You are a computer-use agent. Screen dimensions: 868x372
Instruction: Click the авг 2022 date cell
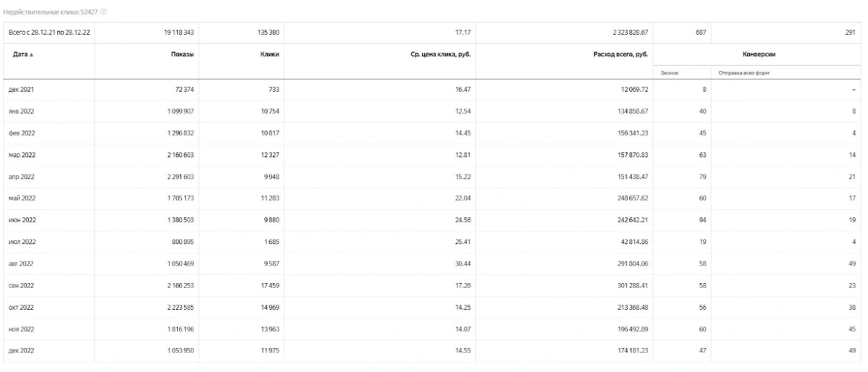coord(21,263)
